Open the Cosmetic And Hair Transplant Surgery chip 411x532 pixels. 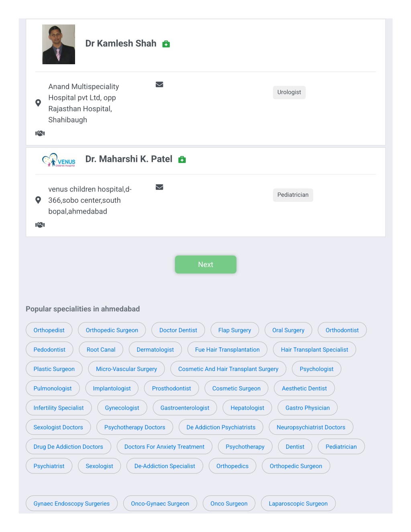[228, 369]
